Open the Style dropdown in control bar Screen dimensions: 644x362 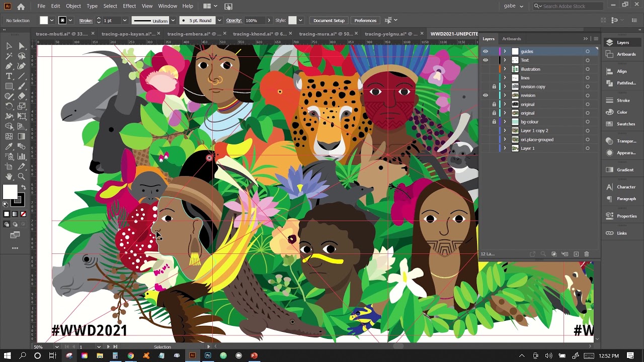(300, 21)
